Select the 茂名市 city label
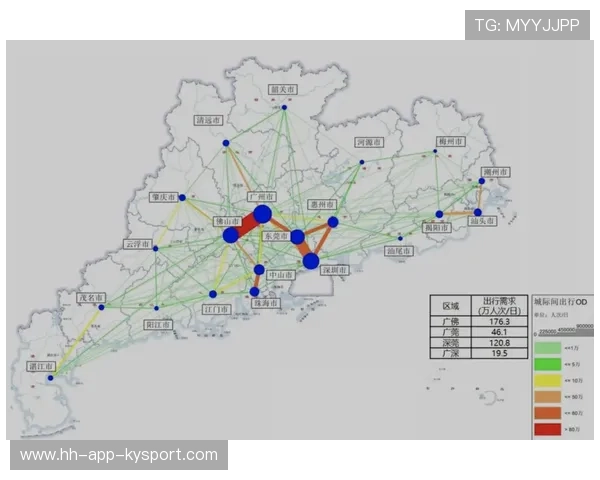The image size is (600, 480). point(92,297)
